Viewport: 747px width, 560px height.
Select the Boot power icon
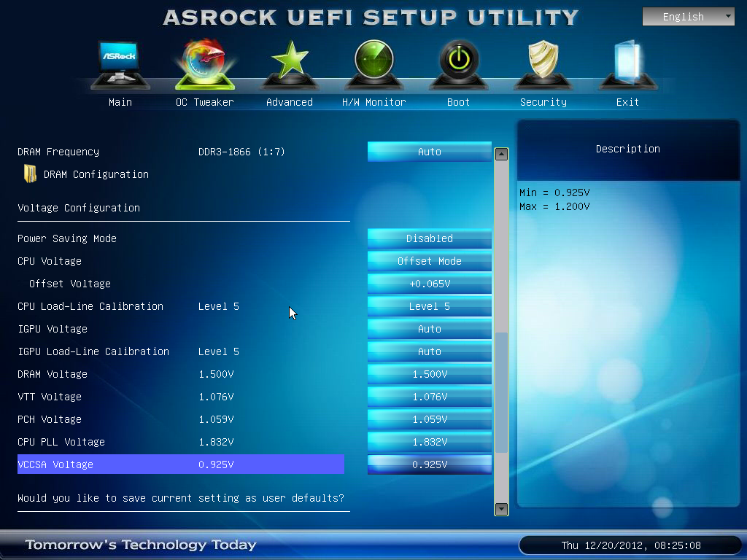[x=459, y=64]
